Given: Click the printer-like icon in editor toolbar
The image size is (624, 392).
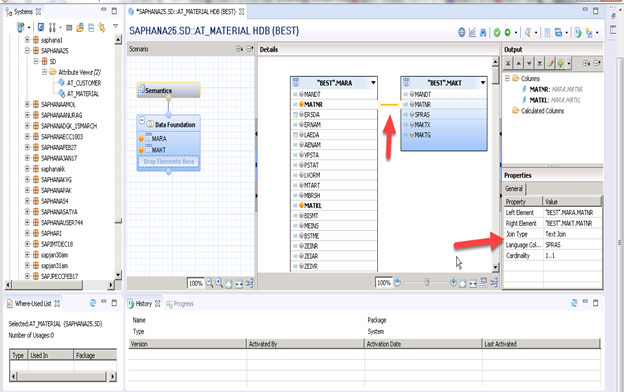Looking at the screenshot, I should tap(558, 32).
